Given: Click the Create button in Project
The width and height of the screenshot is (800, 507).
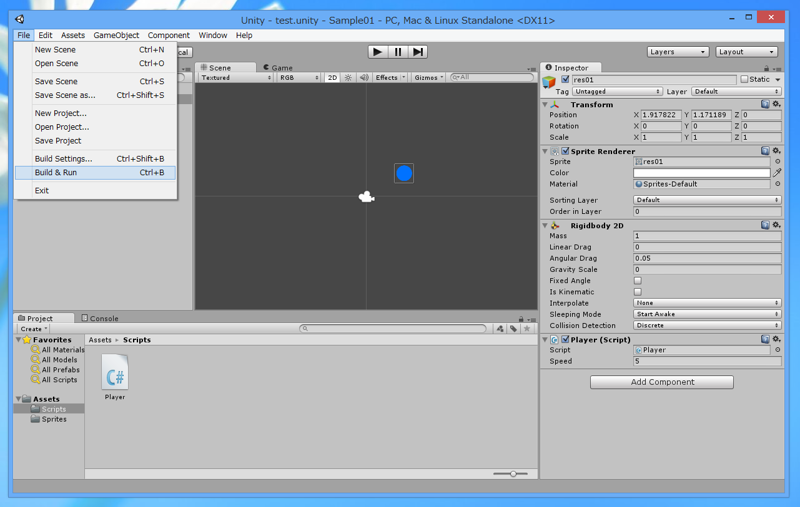Looking at the screenshot, I should [34, 329].
